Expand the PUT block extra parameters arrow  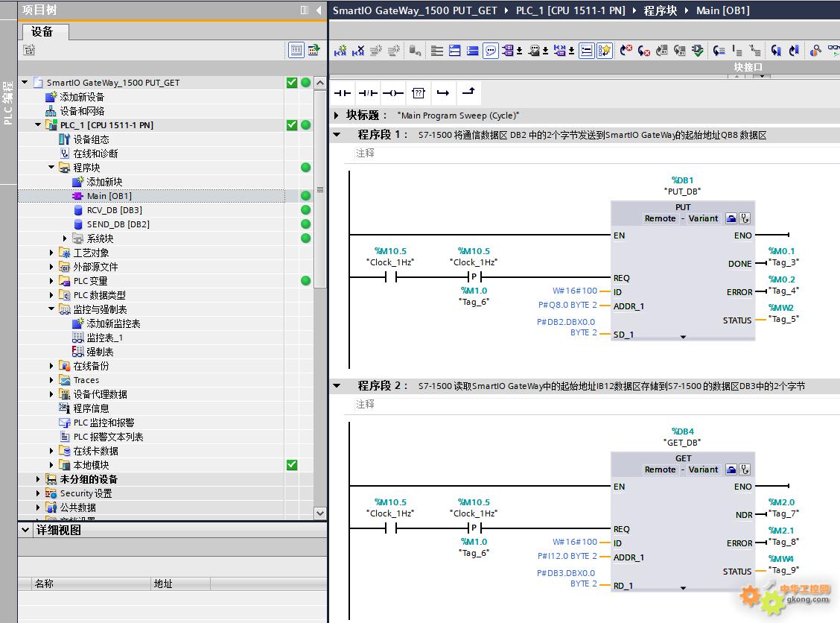click(683, 337)
